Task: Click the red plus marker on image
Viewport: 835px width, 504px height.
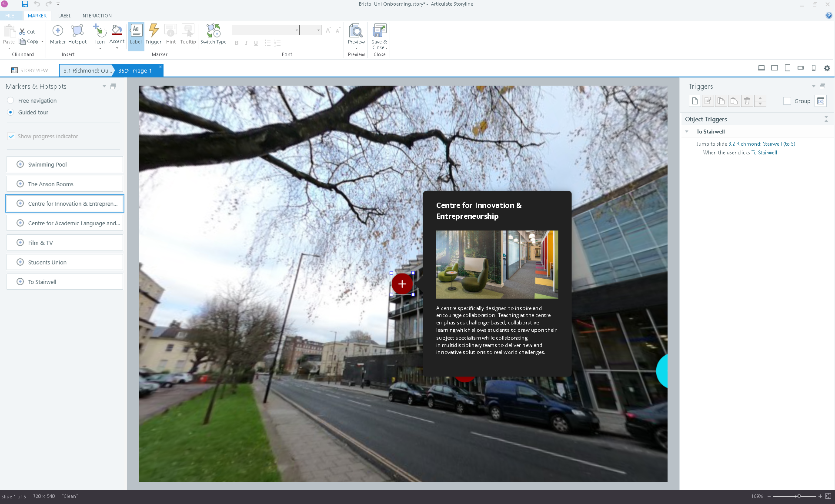Action: pyautogui.click(x=402, y=284)
